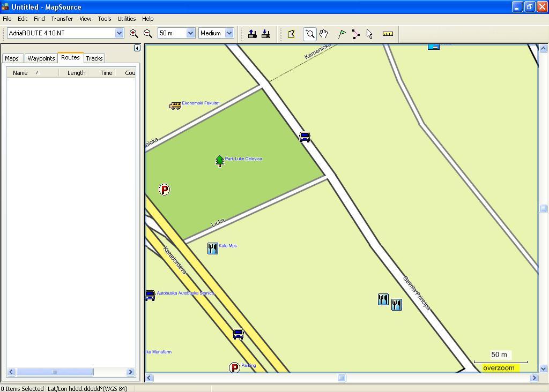The height and width of the screenshot is (392, 549).
Task: Open the Transfer menu
Action: (62, 19)
